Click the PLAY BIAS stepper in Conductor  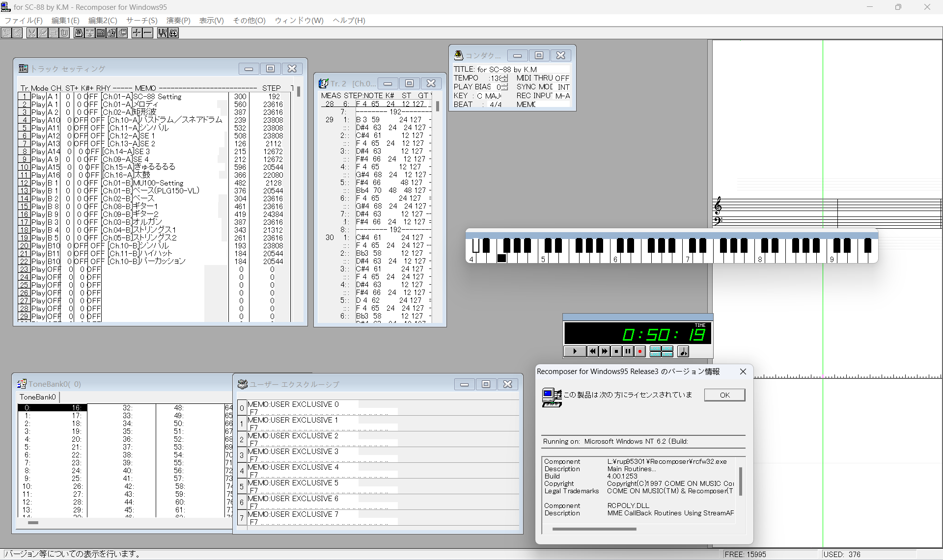pyautogui.click(x=504, y=87)
